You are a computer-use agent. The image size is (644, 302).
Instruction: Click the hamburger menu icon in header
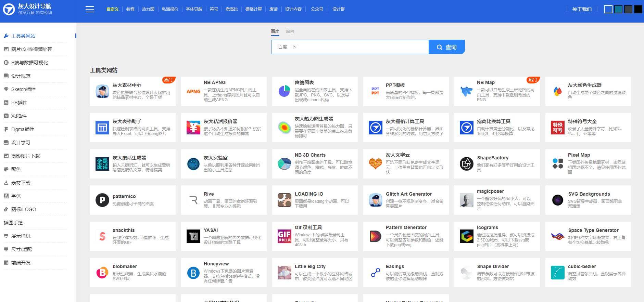(90, 9)
